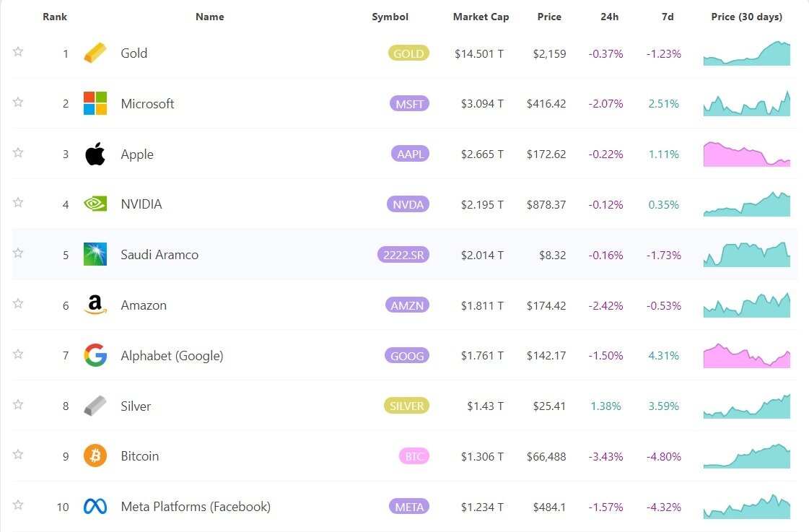Click the Saudi Aramco logo icon
Viewport: 809px width, 532px height.
95,254
